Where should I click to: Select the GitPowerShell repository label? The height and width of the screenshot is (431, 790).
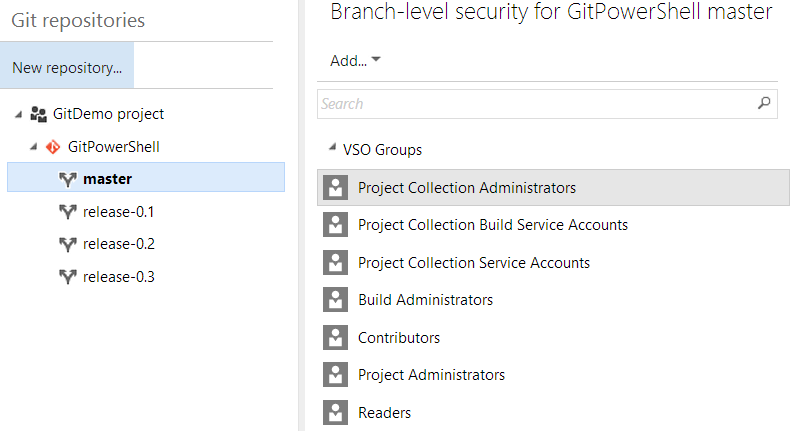point(114,147)
